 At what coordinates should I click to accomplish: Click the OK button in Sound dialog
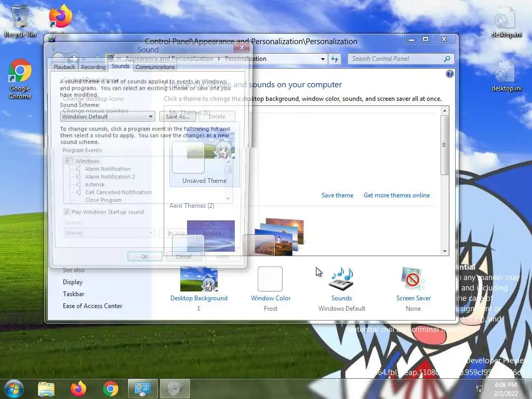point(144,257)
